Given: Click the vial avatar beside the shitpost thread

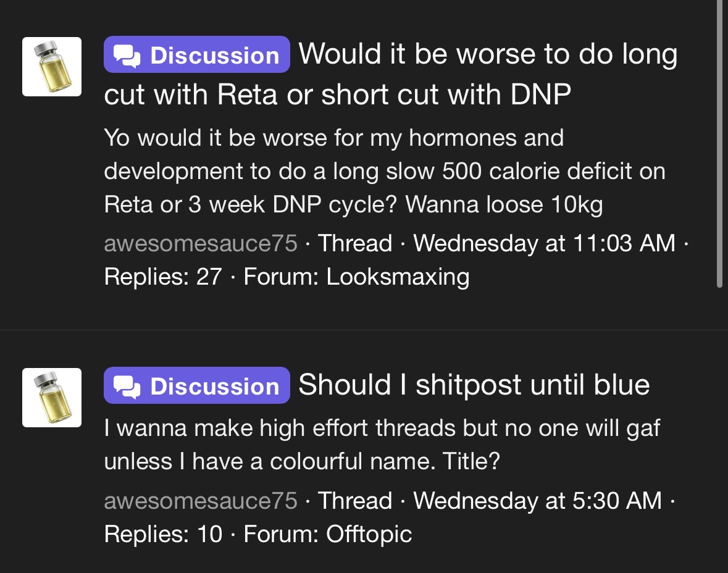Looking at the screenshot, I should click(x=52, y=398).
